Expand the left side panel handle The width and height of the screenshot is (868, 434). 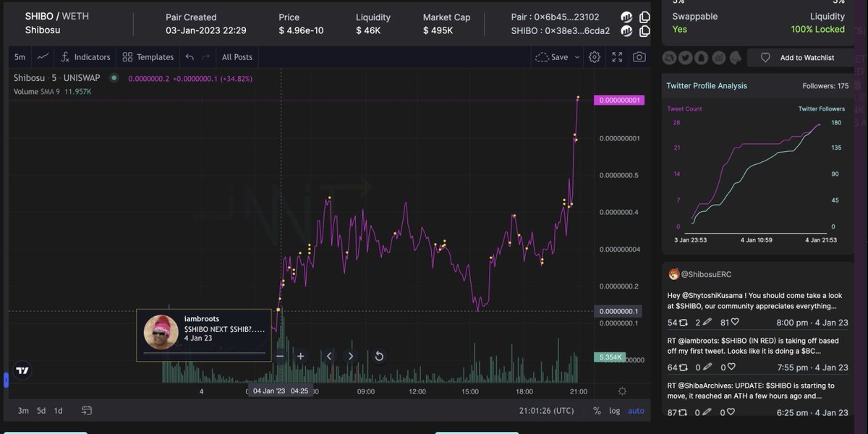(6, 379)
